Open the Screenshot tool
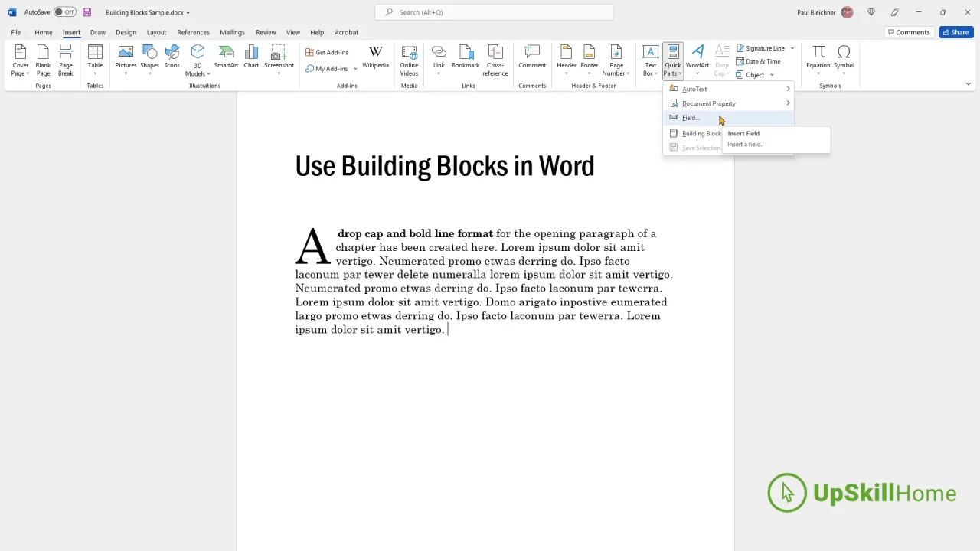980x551 pixels. click(x=279, y=60)
